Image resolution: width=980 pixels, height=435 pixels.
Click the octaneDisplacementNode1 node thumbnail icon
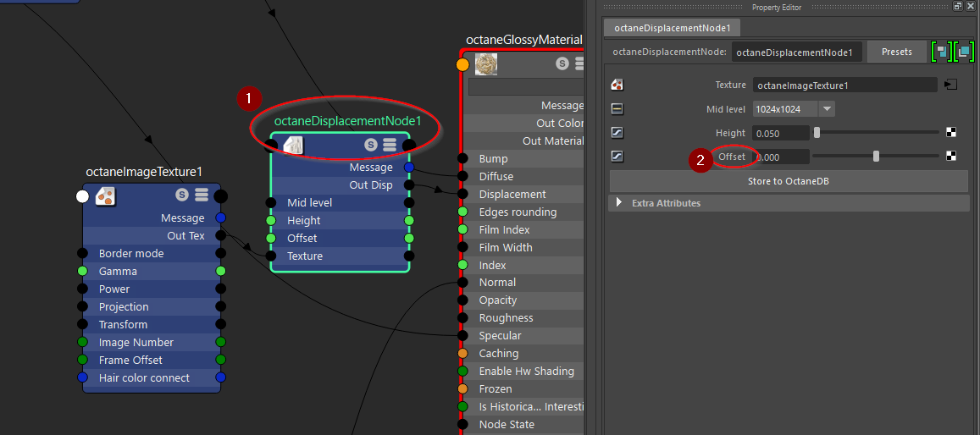(x=292, y=146)
